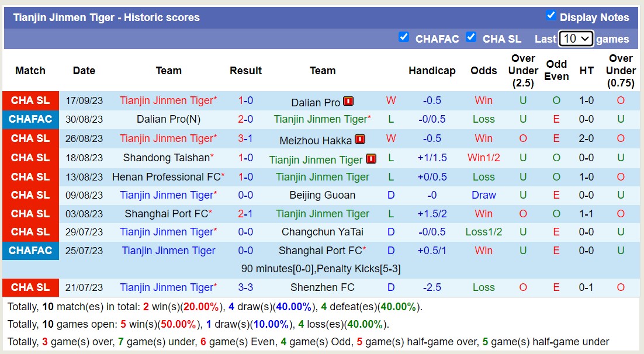Click the 3-1 result against Meizhou Hakka
This screenshot has width=644, height=354.
pyautogui.click(x=245, y=138)
